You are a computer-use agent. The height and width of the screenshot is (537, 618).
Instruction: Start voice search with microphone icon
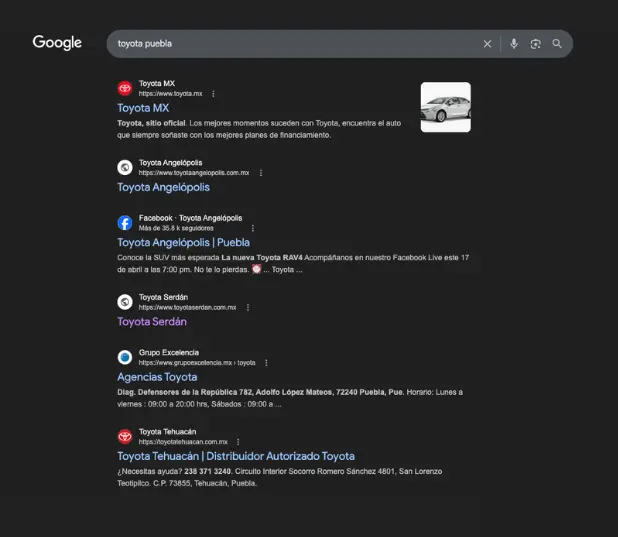[x=514, y=44]
